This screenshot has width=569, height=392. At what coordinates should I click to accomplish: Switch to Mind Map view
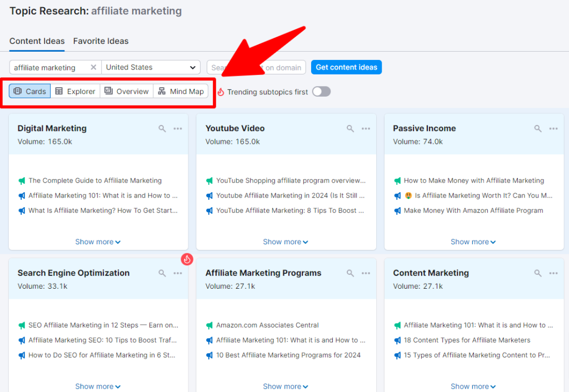tap(181, 92)
